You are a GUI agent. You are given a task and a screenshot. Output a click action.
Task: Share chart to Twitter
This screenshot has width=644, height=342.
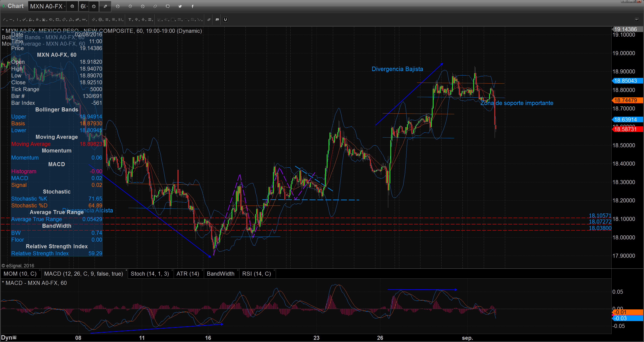[180, 6]
